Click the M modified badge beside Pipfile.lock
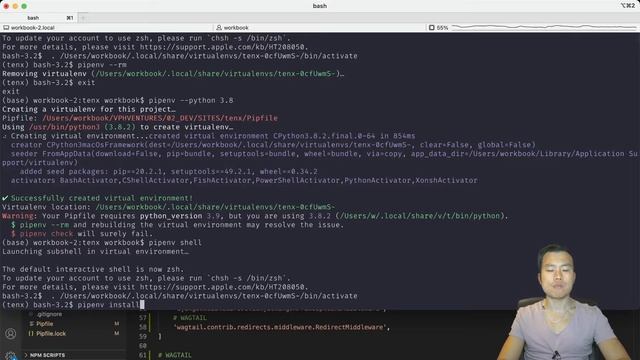640x360 pixels. pos(116,333)
